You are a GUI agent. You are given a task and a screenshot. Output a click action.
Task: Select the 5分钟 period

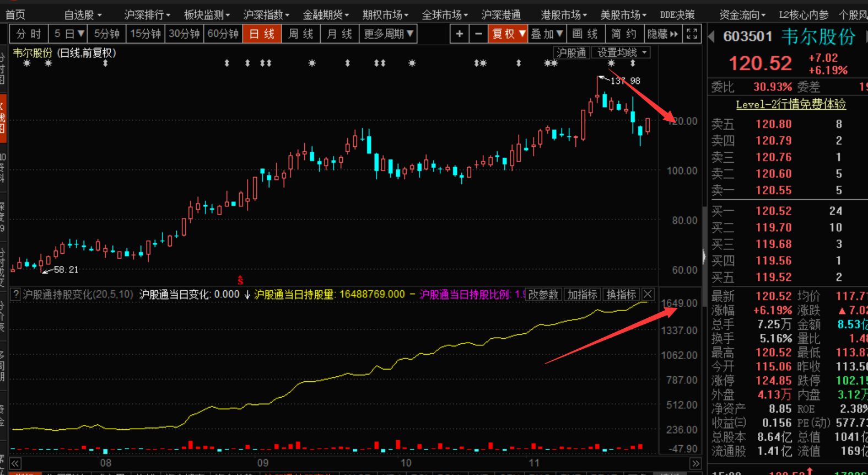click(x=106, y=34)
